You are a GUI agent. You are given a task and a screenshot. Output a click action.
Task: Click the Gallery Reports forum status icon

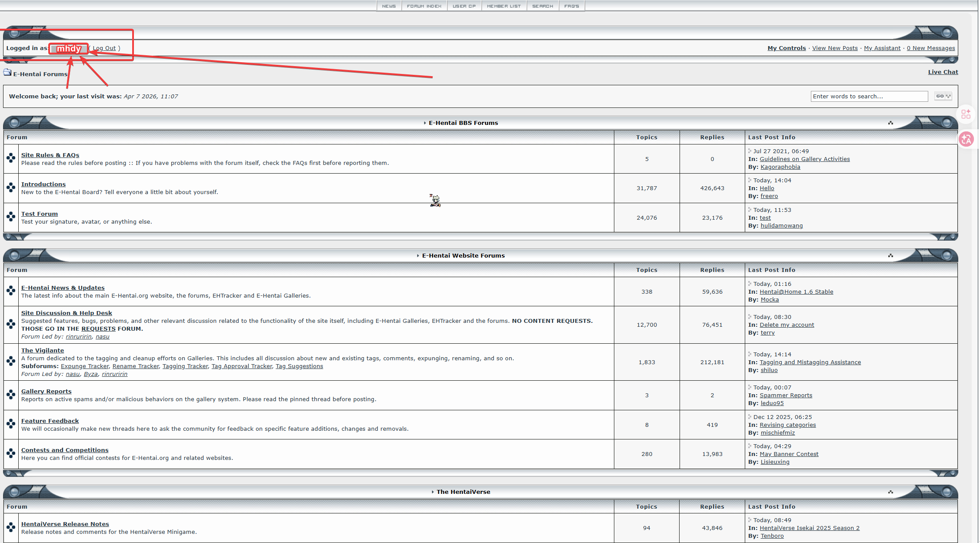tap(11, 395)
